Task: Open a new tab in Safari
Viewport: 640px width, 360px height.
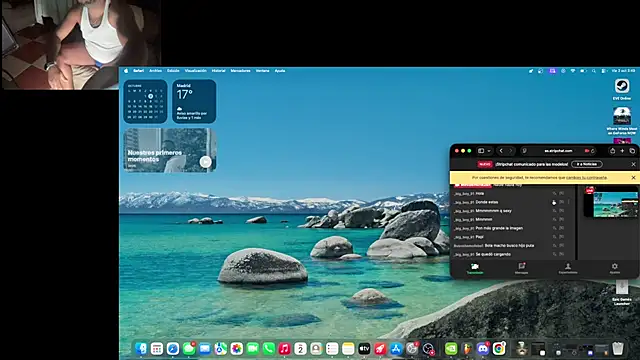Action: coord(622,151)
